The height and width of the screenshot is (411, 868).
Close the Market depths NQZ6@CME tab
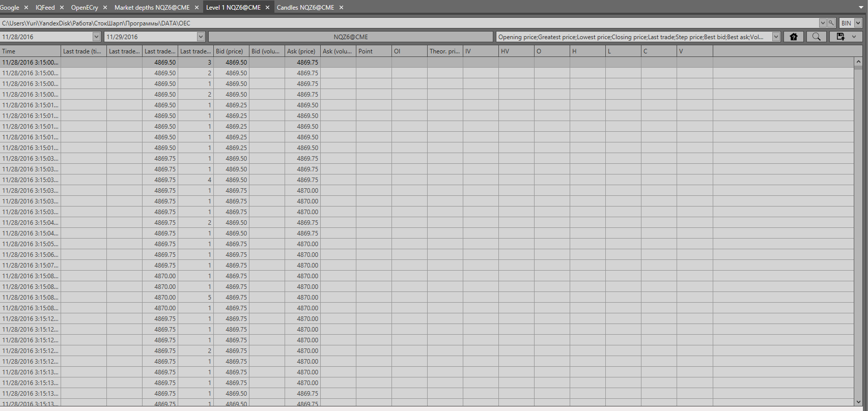pyautogui.click(x=197, y=8)
